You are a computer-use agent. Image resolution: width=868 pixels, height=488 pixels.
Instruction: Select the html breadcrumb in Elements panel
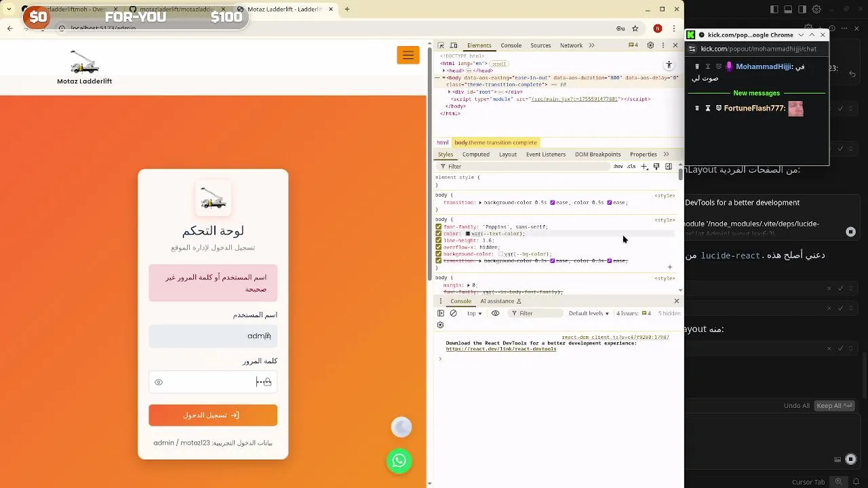click(443, 142)
